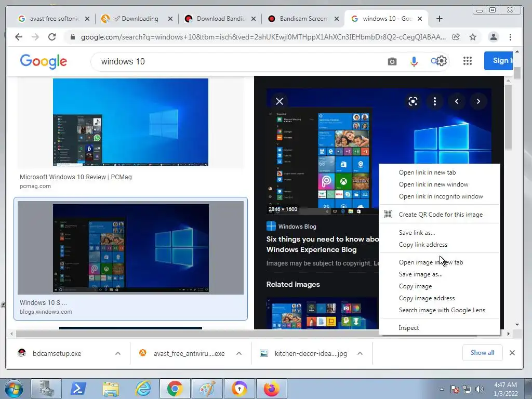Select Copy link address
Screen dimensions: 532x399
[440, 245]
